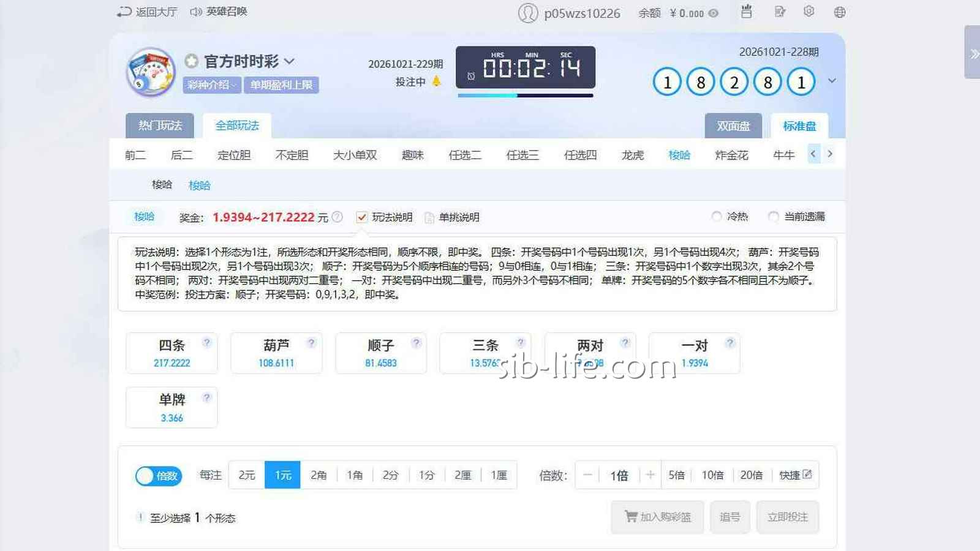Select the 牛牛 play type

point(784,155)
